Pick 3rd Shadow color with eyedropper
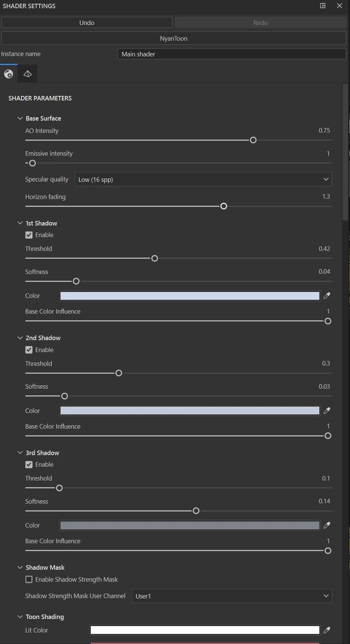Image resolution: width=350 pixels, height=644 pixels. point(327,525)
